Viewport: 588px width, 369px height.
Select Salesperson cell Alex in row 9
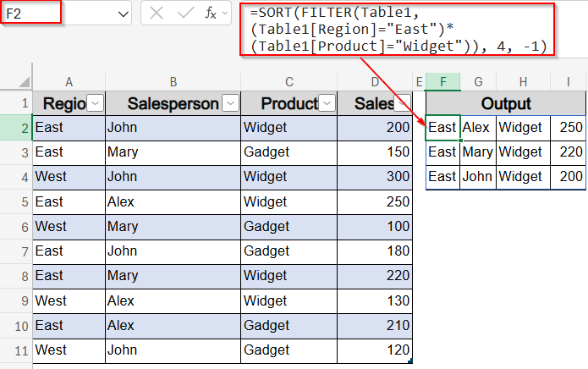tap(173, 300)
